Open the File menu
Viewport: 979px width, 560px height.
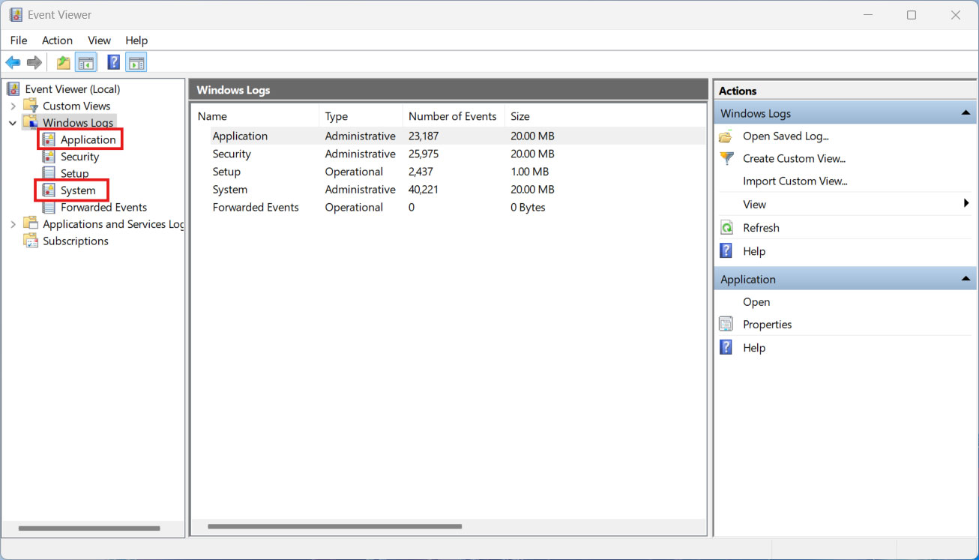[19, 40]
